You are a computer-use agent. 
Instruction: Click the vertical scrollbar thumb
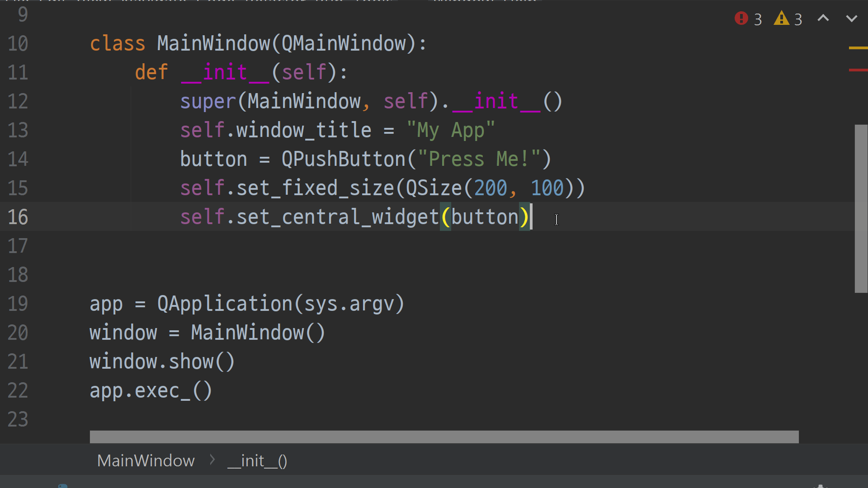pos(861,208)
